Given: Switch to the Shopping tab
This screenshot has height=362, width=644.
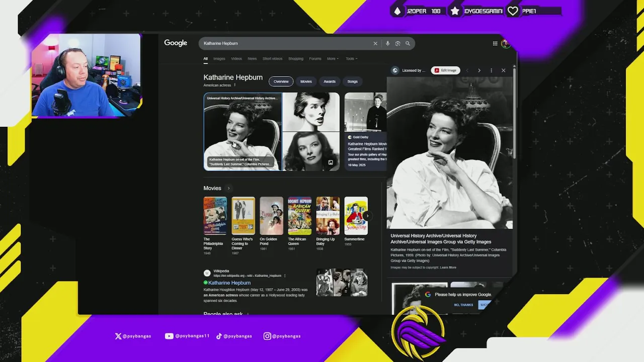Looking at the screenshot, I should coord(296,59).
